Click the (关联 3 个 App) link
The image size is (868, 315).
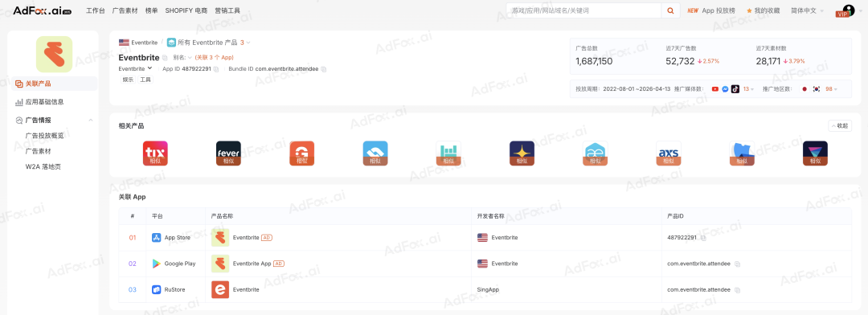(215, 58)
